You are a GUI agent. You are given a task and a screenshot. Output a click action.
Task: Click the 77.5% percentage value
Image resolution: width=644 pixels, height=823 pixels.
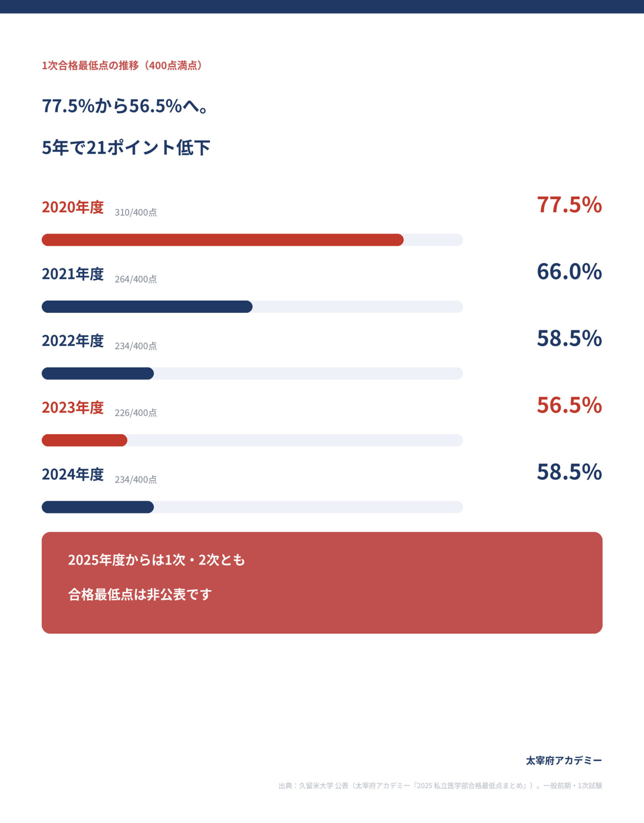click(x=569, y=205)
